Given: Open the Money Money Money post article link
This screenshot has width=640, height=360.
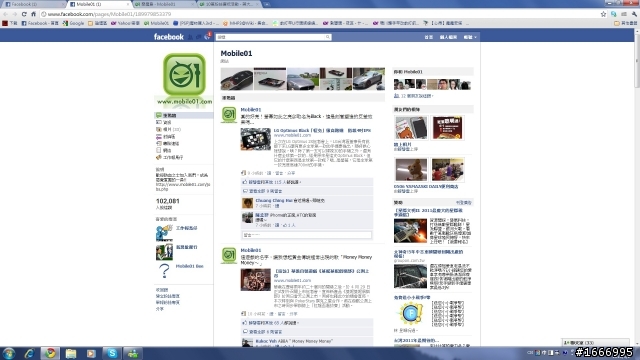Looking at the screenshot, I should [x=321, y=273].
